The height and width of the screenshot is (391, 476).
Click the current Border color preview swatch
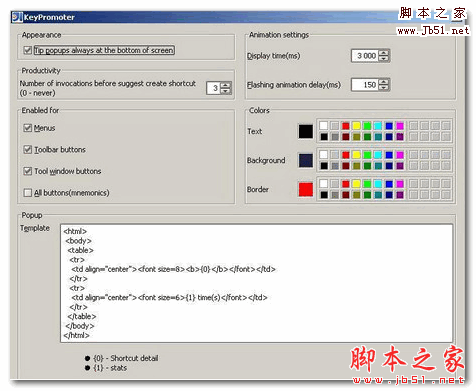coord(306,189)
